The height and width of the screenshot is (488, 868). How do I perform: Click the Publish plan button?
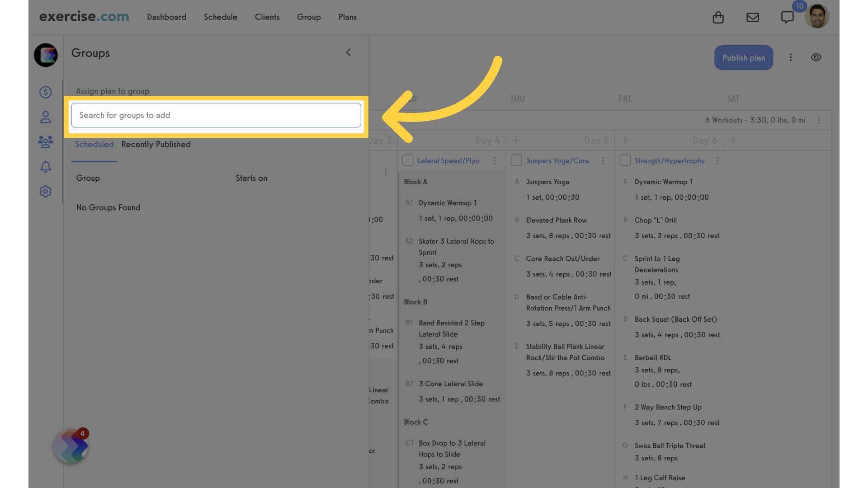(744, 57)
